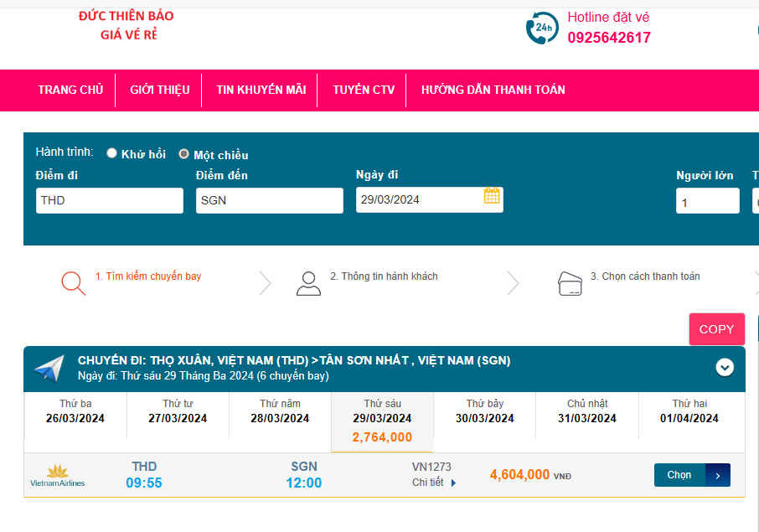Viewport: 759px width, 532px height.
Task: Open the Trang Chủ menu item
Action: click(x=70, y=90)
